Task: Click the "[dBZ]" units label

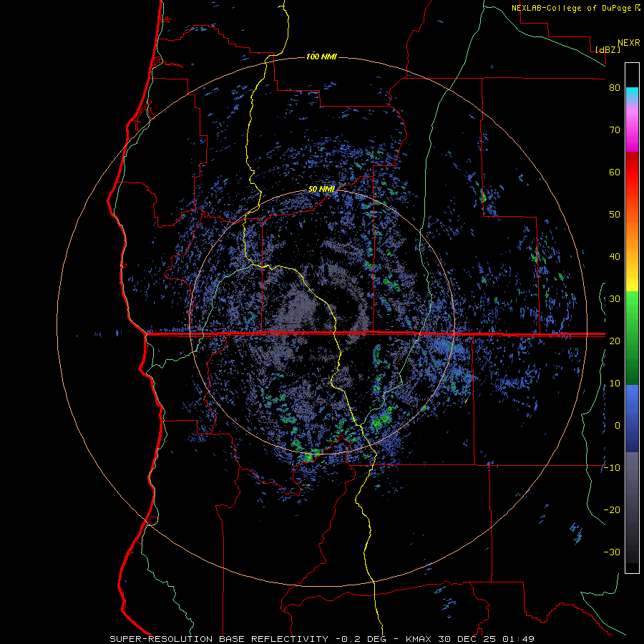Action: 608,50
